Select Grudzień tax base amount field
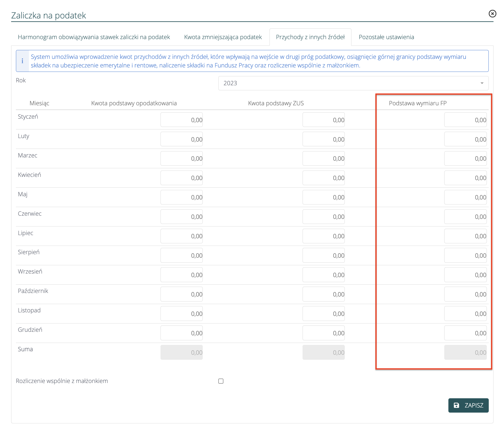Viewport: 504px width, 432px height. coord(181,333)
